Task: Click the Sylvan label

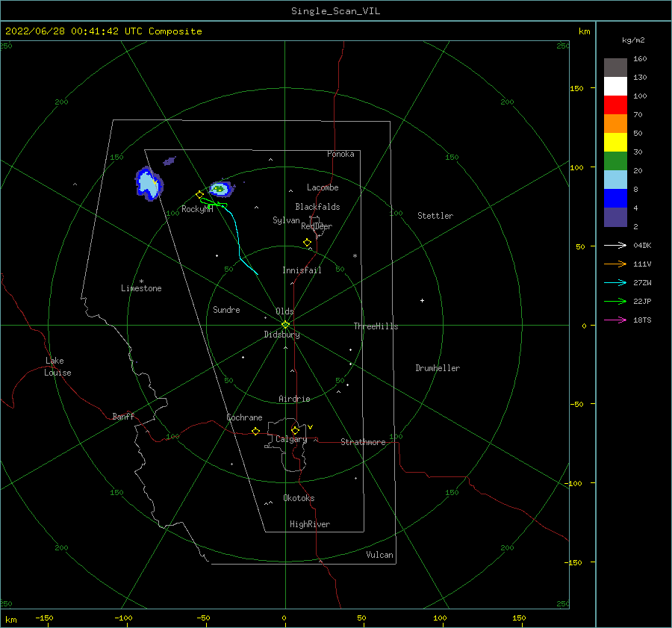Action: (x=286, y=220)
